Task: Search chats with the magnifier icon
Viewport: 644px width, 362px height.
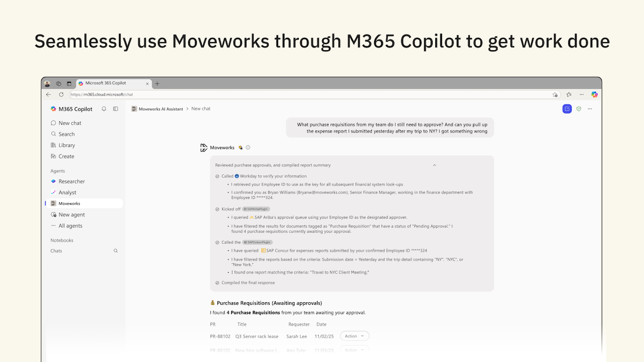Action: tap(116, 251)
